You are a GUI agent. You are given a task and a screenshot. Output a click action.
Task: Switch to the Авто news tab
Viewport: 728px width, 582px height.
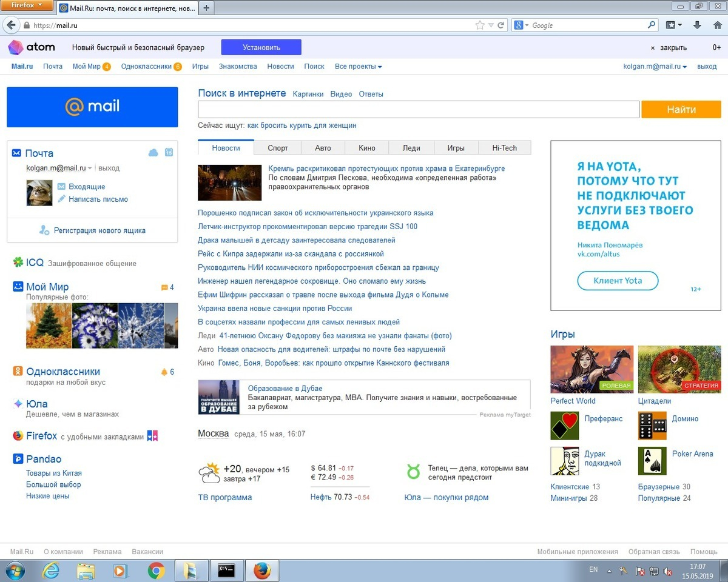coord(323,148)
